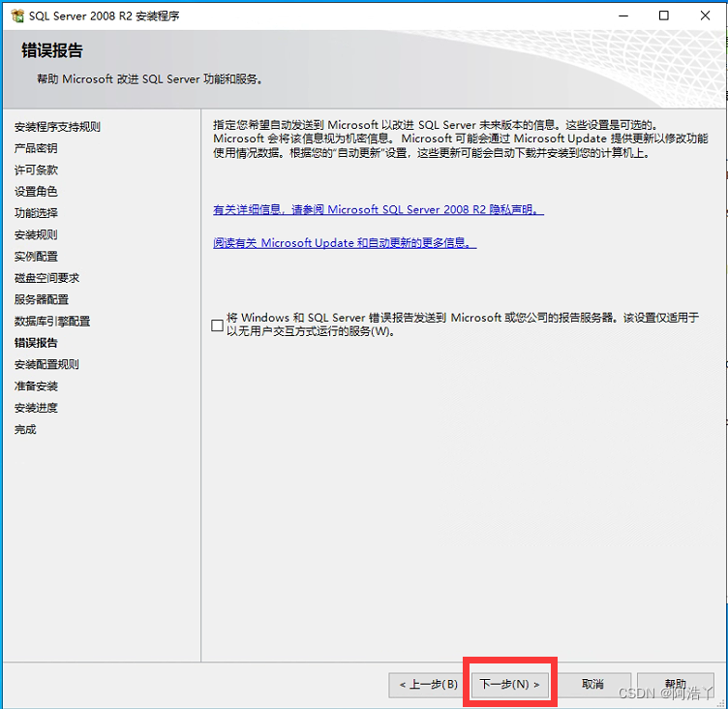Click the SQL Server setup title bar icon

[x=17, y=15]
